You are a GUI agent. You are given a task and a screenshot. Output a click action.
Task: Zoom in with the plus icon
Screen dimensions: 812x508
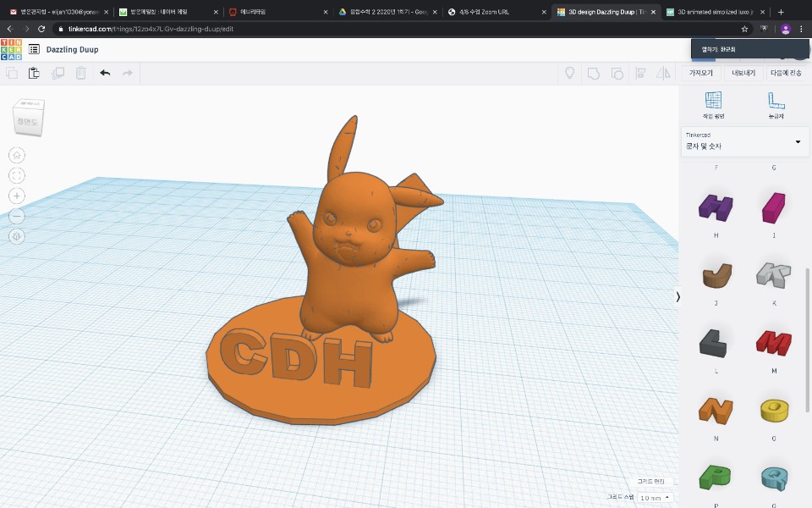[x=17, y=196]
